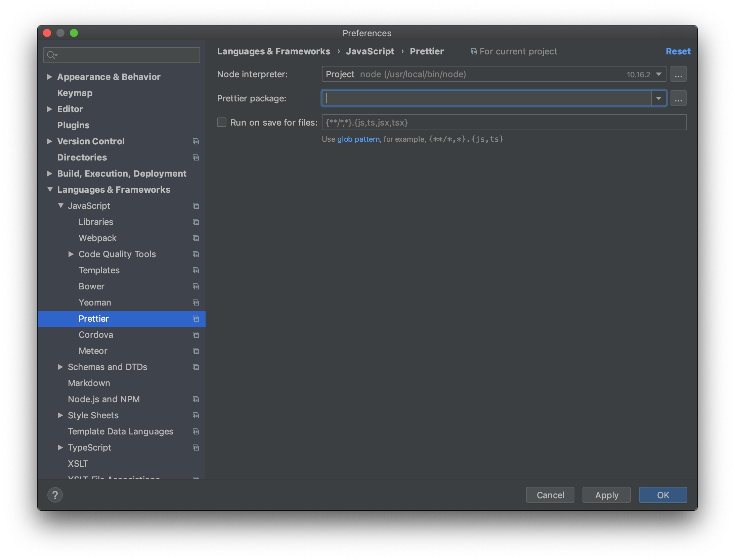
Task: Click the glob pattern hyperlink
Action: 358,139
